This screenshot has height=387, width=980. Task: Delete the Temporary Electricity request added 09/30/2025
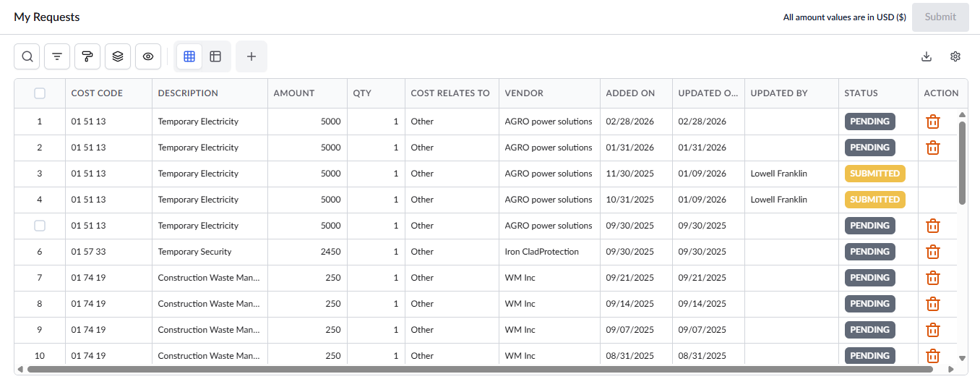(x=933, y=226)
